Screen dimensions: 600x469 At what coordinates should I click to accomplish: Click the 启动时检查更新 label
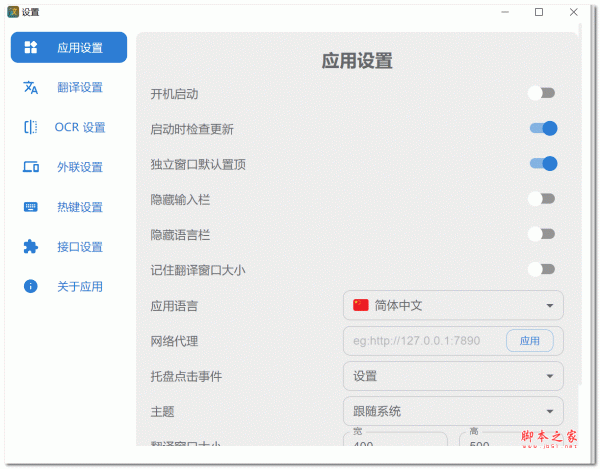click(192, 129)
